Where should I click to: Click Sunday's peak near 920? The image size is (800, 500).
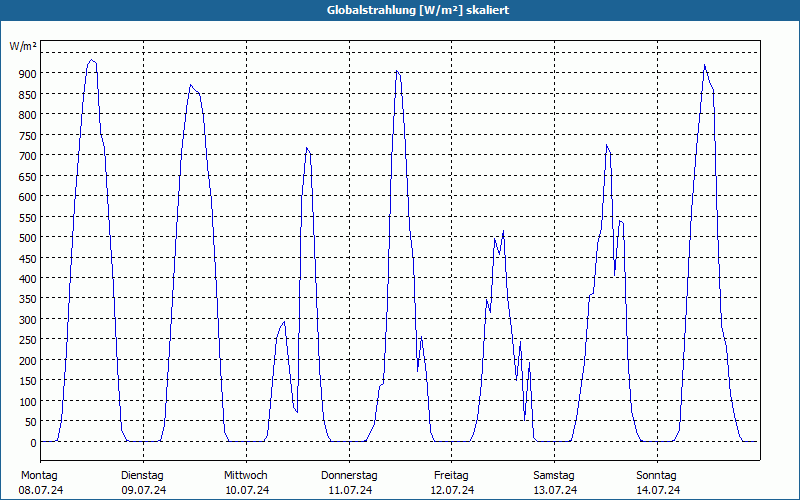click(x=704, y=65)
